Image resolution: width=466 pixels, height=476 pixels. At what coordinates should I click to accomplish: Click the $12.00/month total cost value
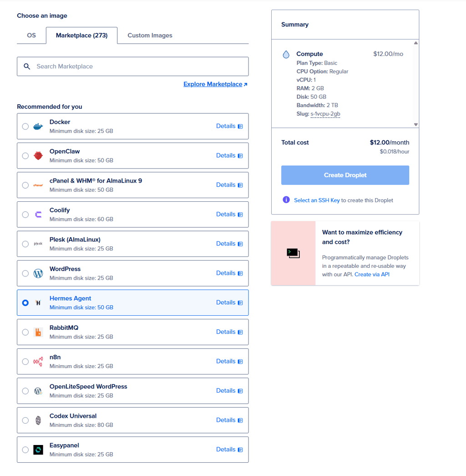point(389,143)
